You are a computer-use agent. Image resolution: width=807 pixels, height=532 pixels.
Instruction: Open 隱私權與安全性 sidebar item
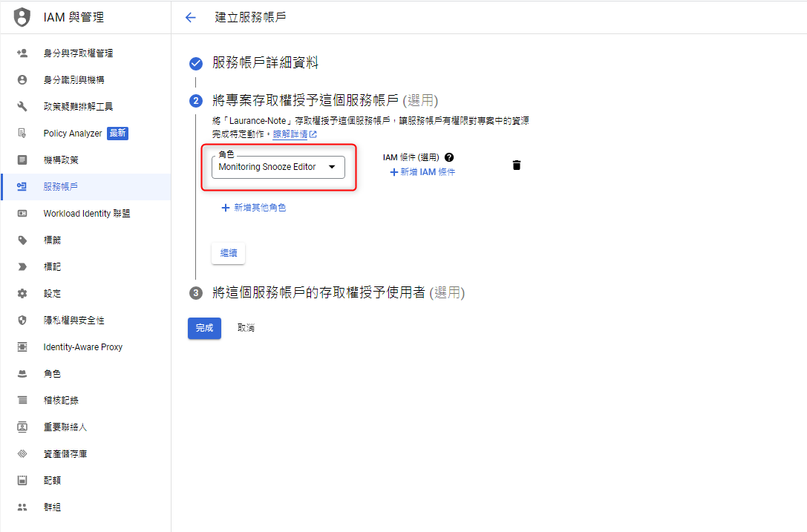(x=86, y=321)
